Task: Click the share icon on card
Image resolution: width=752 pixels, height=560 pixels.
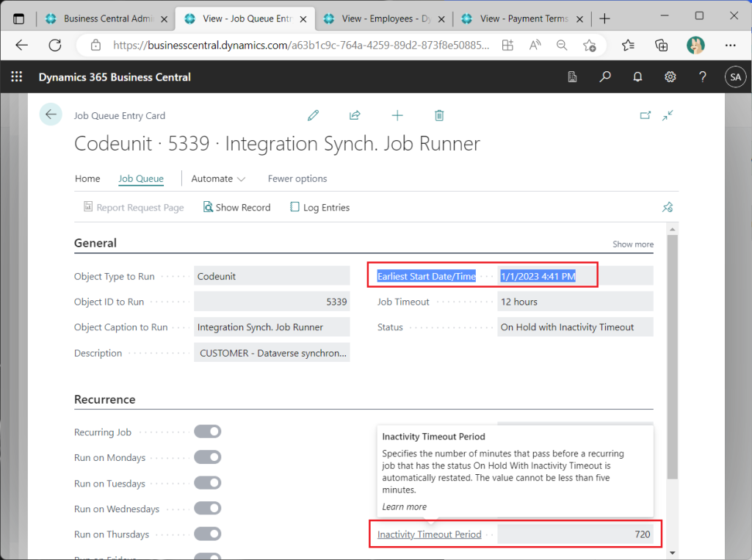Action: (355, 115)
